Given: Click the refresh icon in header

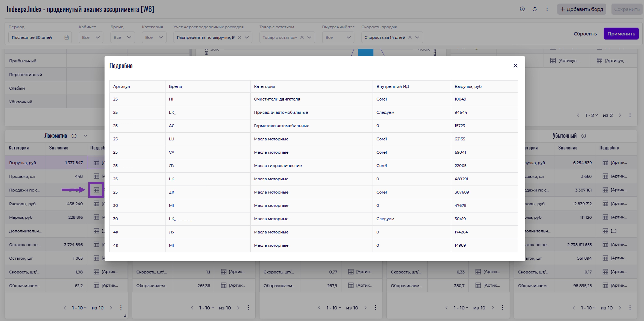Looking at the screenshot, I should point(535,9).
